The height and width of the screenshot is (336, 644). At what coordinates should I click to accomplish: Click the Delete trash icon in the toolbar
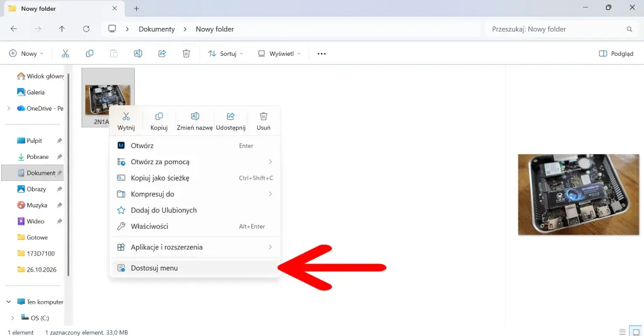pyautogui.click(x=186, y=54)
